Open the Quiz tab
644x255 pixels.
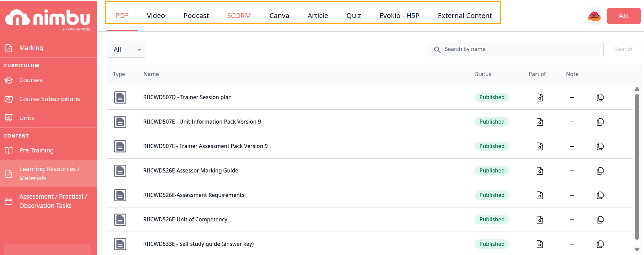click(x=354, y=16)
